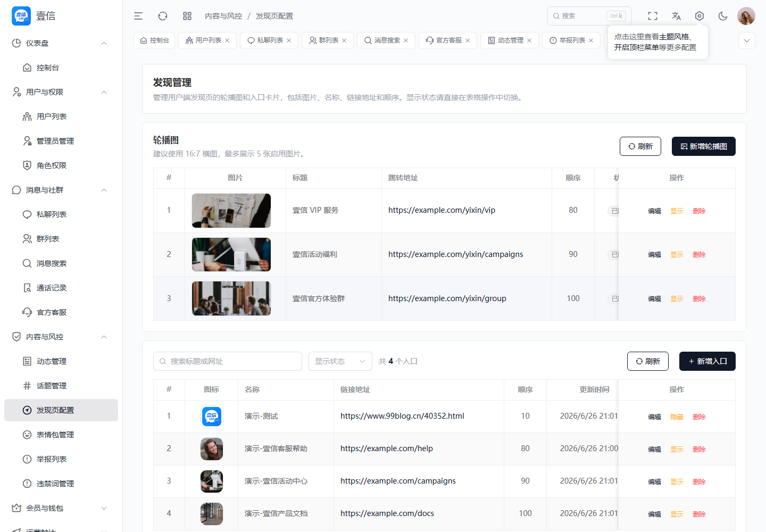Delete the 演示-壹信产品文档 entry
The image size is (766, 532).
coord(699,514)
